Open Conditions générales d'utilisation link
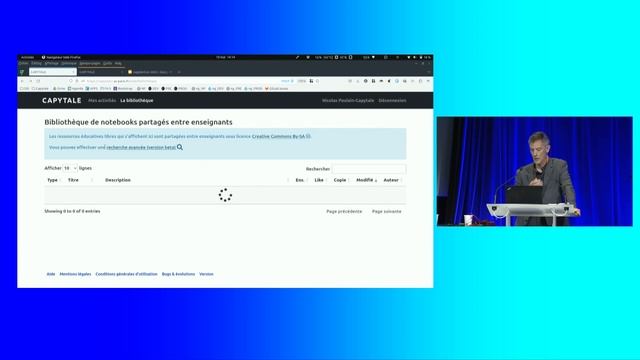This screenshot has height=360, width=640. click(126, 274)
